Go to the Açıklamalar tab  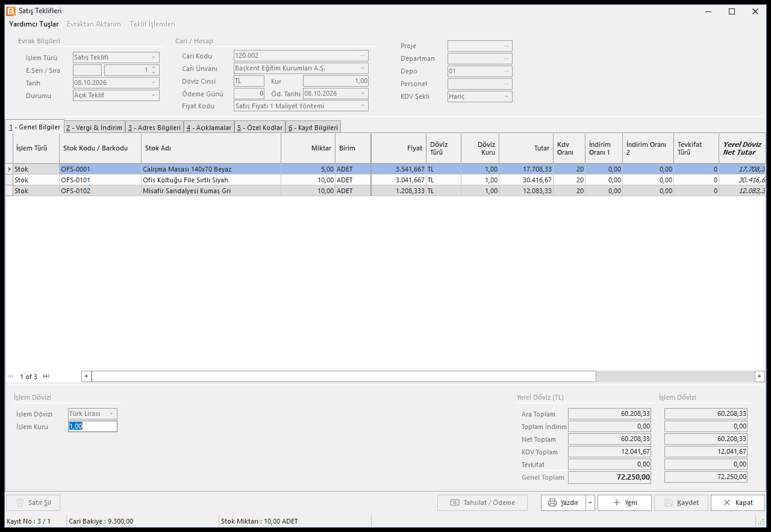[x=209, y=128]
